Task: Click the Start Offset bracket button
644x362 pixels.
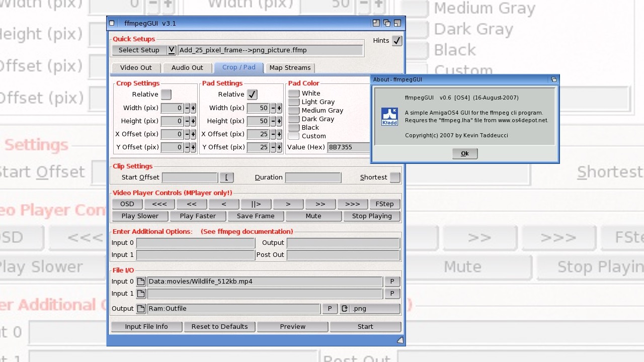Action: point(226,177)
